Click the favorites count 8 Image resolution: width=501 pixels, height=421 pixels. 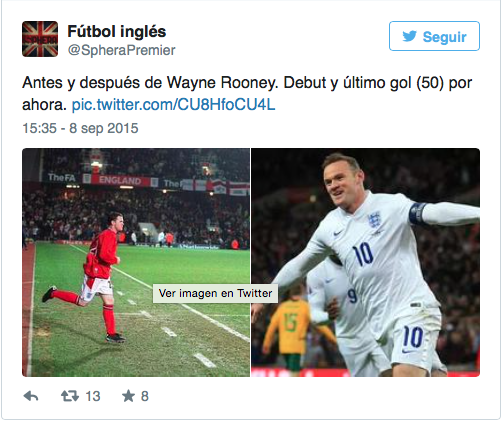pyautogui.click(x=145, y=396)
